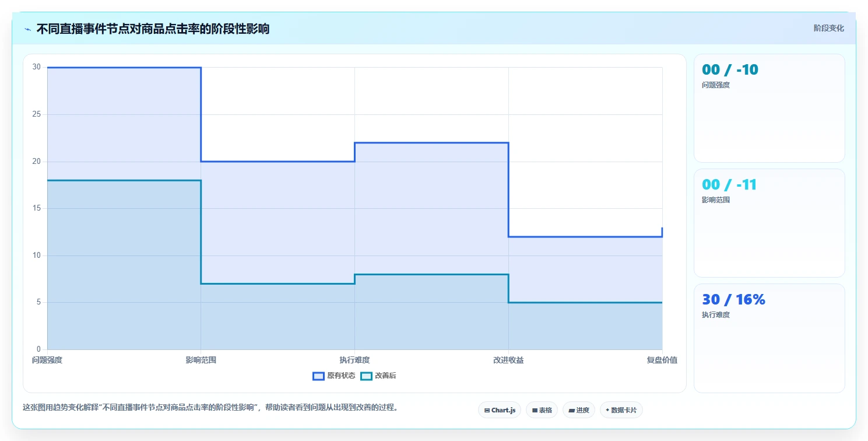Open the 影响范围 data card

(x=769, y=223)
